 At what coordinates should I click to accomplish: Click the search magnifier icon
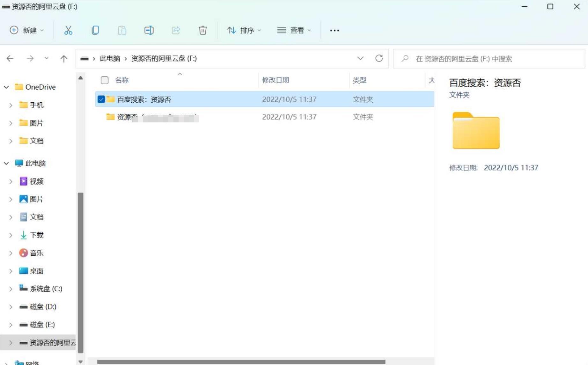tap(405, 58)
